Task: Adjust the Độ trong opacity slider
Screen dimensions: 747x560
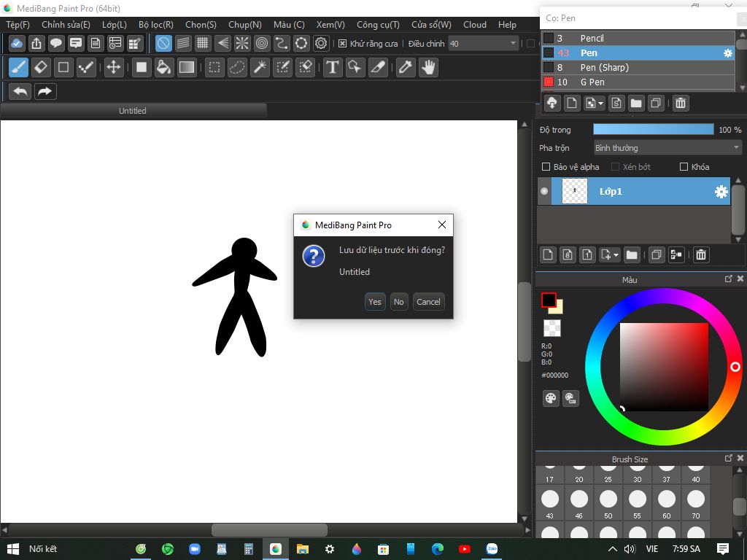Action: tap(653, 130)
